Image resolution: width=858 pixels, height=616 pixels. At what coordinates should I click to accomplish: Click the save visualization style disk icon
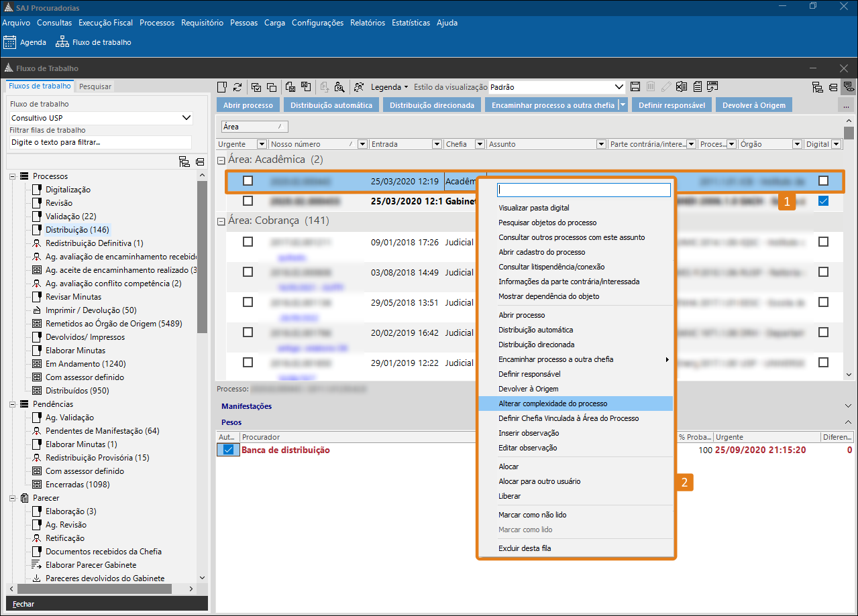[x=635, y=86]
